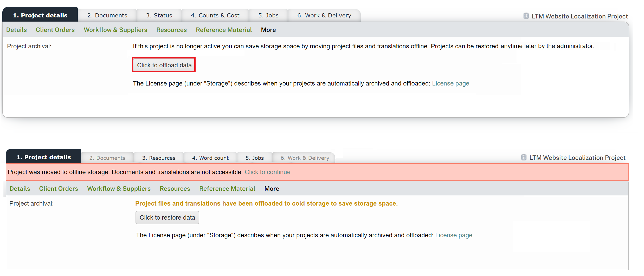This screenshot has width=644, height=276.
Task: Open License page link below the restore data button
Action: [454, 235]
